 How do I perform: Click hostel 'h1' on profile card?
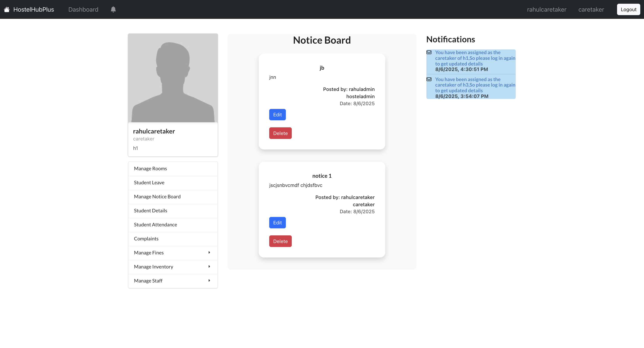136,148
